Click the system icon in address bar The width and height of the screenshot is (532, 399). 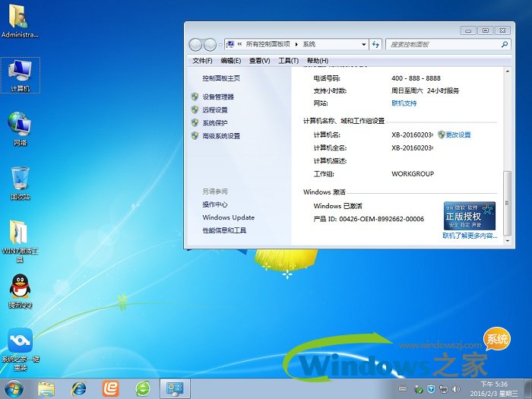click(231, 44)
